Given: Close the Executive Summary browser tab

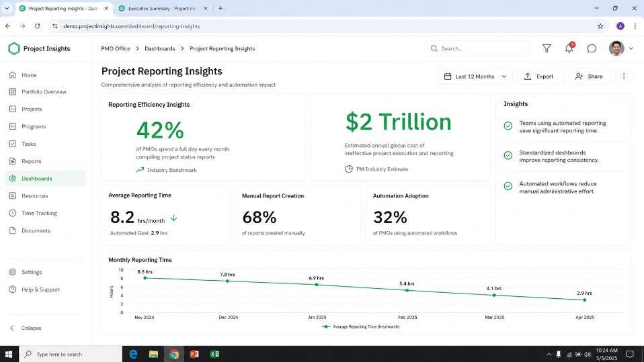Looking at the screenshot, I should pos(205,8).
